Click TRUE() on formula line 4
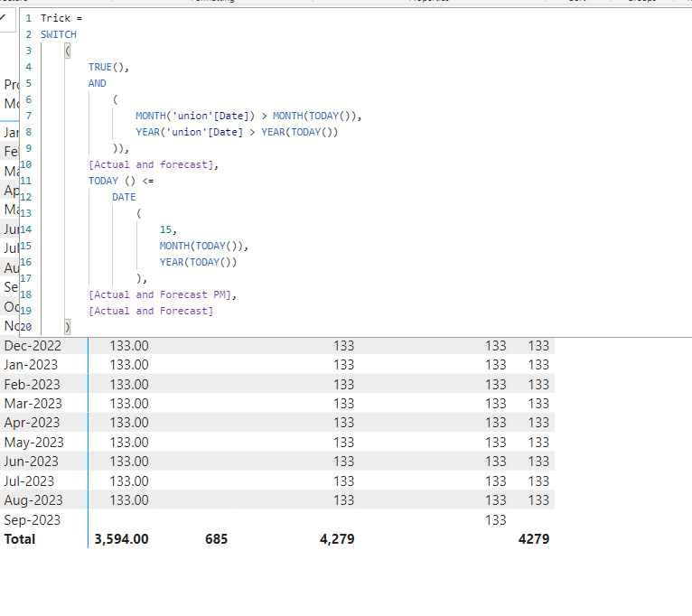692x616 pixels. point(108,67)
